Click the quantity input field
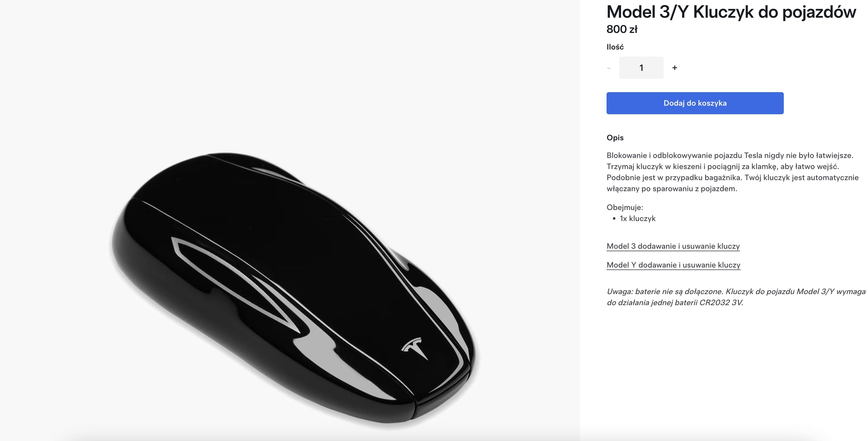This screenshot has height=441, width=868. (641, 68)
